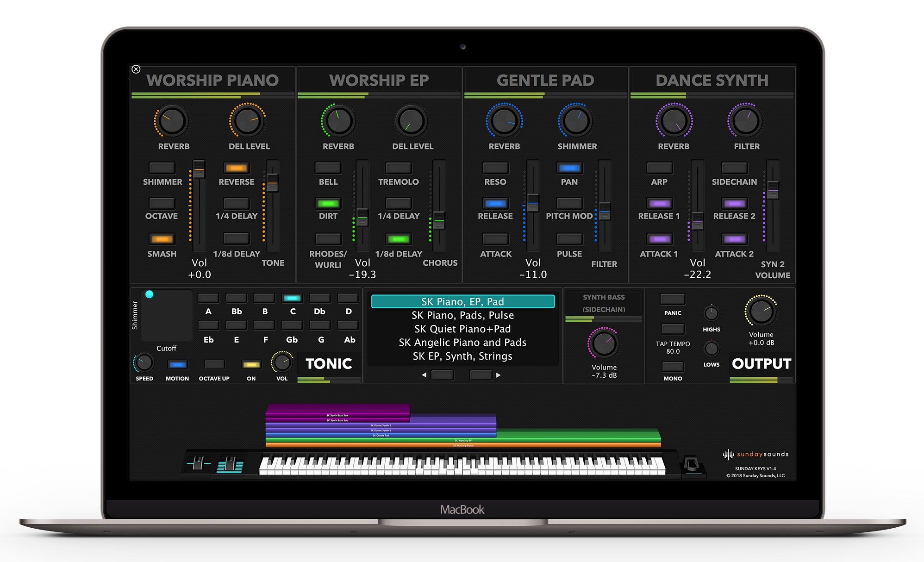The width and height of the screenshot is (924, 562).
Task: Click the Tap Tempo button
Action: [x=673, y=329]
